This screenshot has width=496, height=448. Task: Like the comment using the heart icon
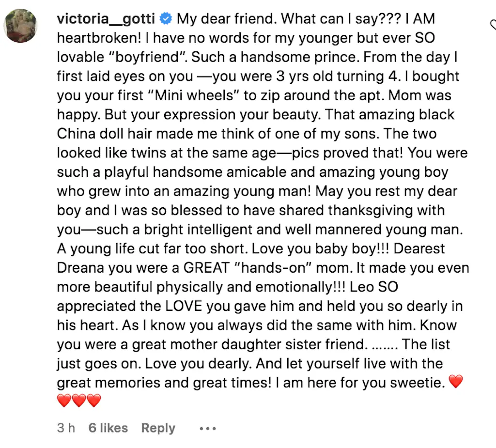click(x=493, y=24)
